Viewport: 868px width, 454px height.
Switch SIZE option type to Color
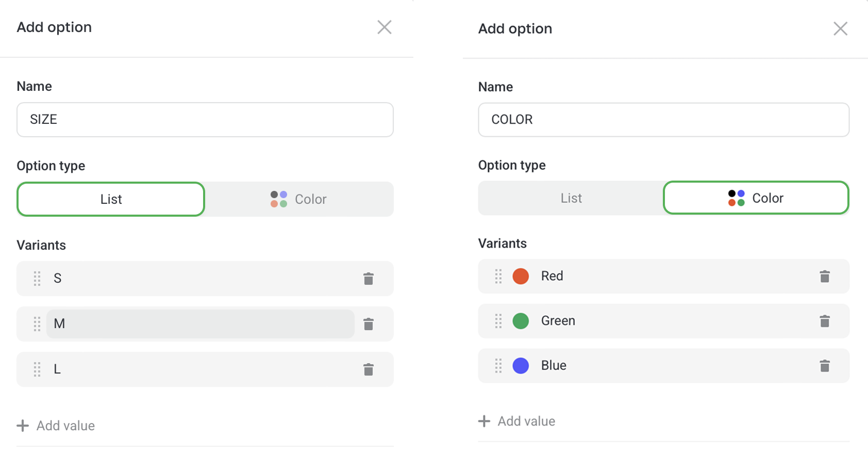pyautogui.click(x=299, y=199)
